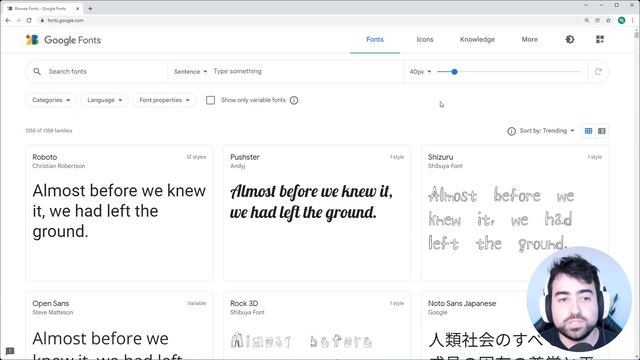Open a new browser tab

click(x=90, y=8)
